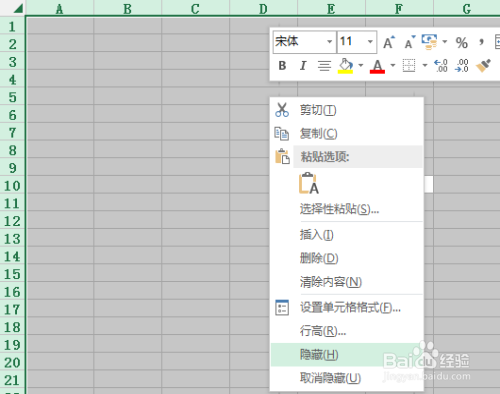Click cell B3 in the grid
Screen dimensions: 500x394
tap(128, 61)
